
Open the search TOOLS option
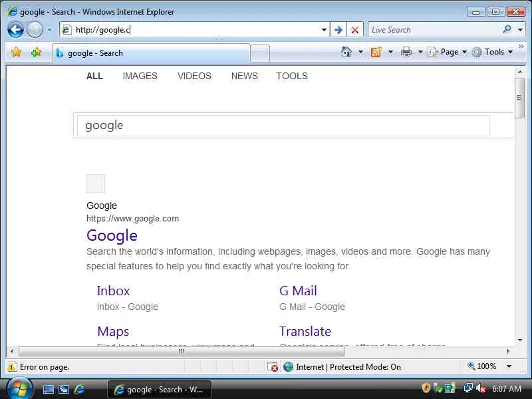292,76
